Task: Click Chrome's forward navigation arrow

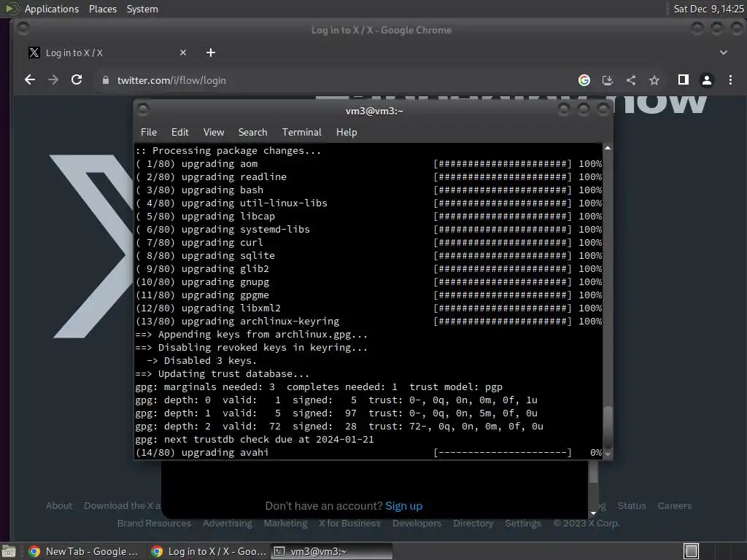Action: click(x=53, y=80)
